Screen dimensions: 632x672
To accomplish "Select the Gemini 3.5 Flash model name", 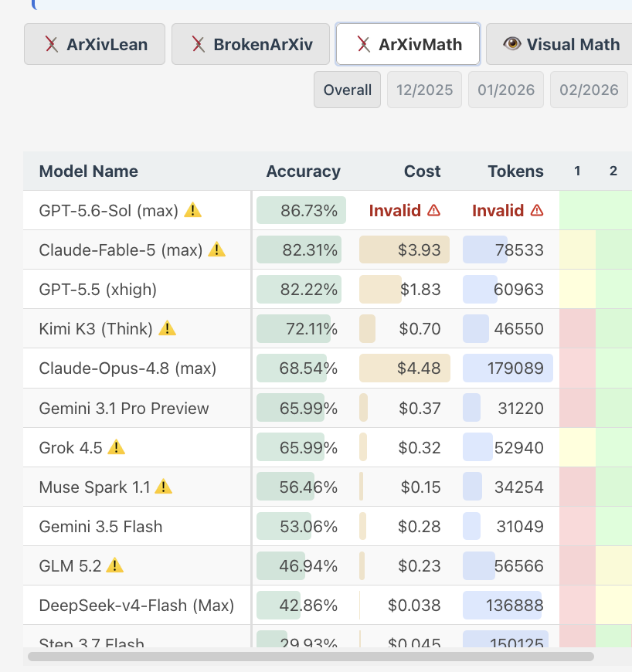I will click(x=100, y=527).
